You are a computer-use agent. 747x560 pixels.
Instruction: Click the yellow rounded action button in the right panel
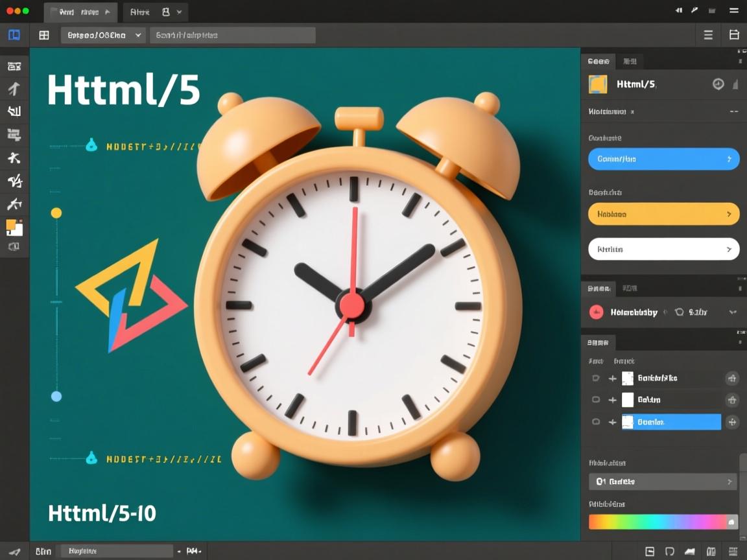coord(663,214)
